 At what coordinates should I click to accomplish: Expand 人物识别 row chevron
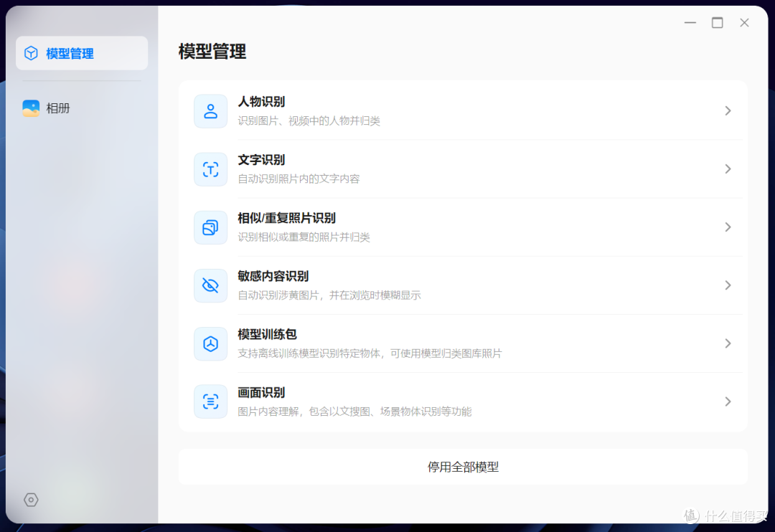728,110
